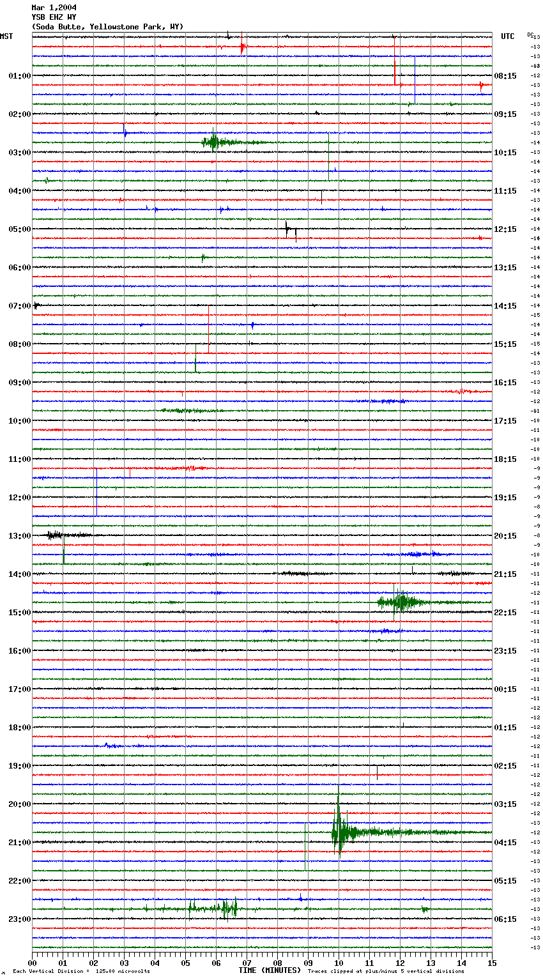Click the '22:00' MST row label
Screen dimensions: 543x980
pyautogui.click(x=20, y=881)
